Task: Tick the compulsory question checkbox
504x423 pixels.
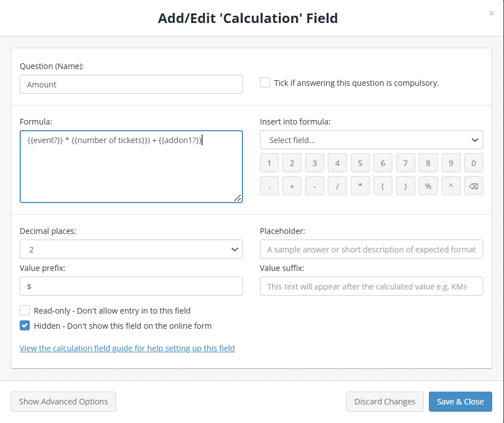Action: [x=265, y=82]
